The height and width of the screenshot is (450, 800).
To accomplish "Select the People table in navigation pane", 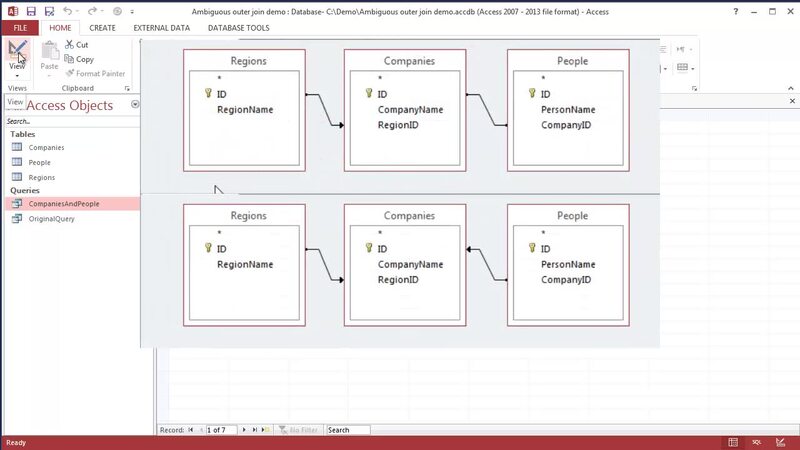I will (39, 162).
